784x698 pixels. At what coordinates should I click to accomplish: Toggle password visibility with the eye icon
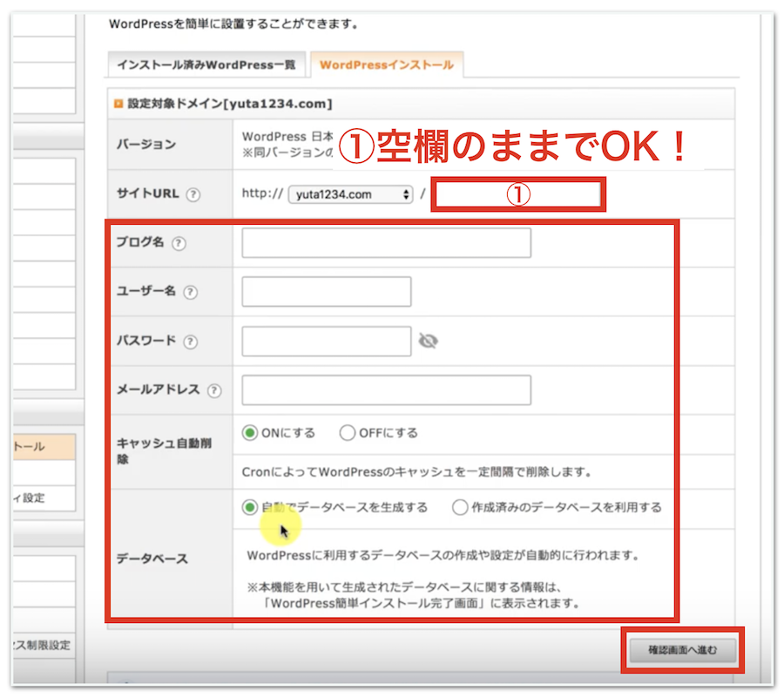[x=428, y=341]
